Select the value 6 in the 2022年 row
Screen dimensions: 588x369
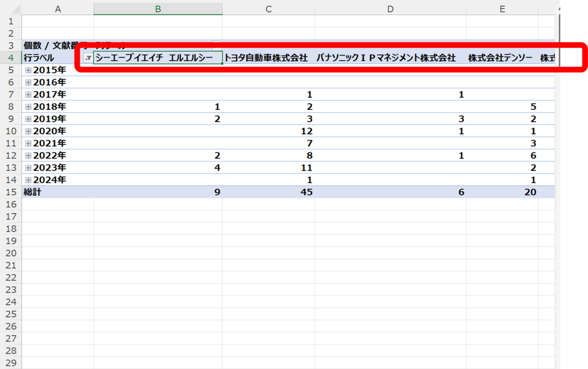point(503,156)
